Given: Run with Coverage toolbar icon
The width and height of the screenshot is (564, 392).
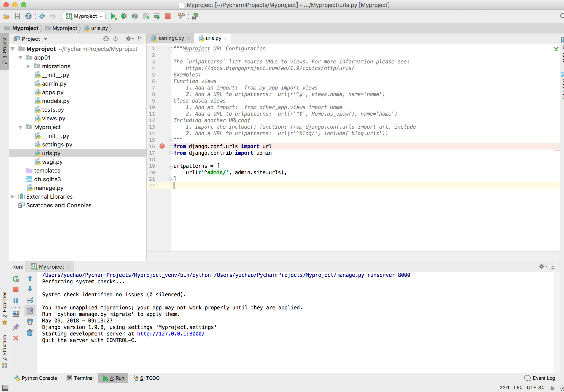Looking at the screenshot, I should click(x=135, y=16).
